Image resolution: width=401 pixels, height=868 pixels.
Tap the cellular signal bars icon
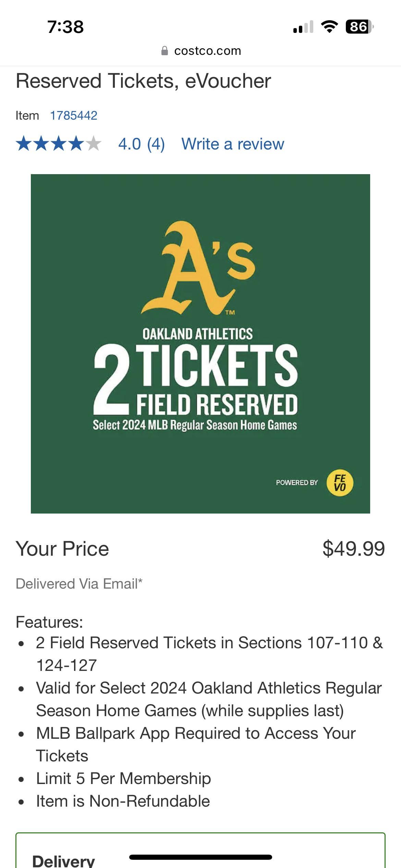[303, 27]
